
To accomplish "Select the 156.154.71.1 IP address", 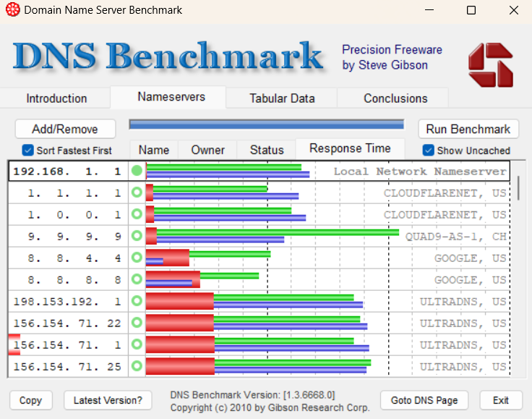I will pyautogui.click(x=67, y=345).
